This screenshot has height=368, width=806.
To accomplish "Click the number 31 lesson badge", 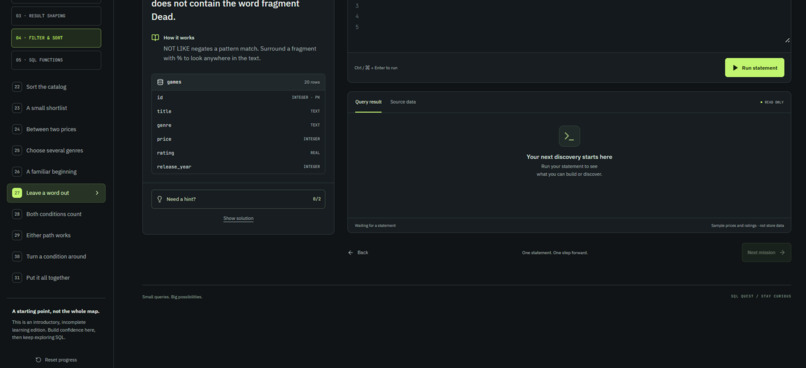I will [x=17, y=278].
